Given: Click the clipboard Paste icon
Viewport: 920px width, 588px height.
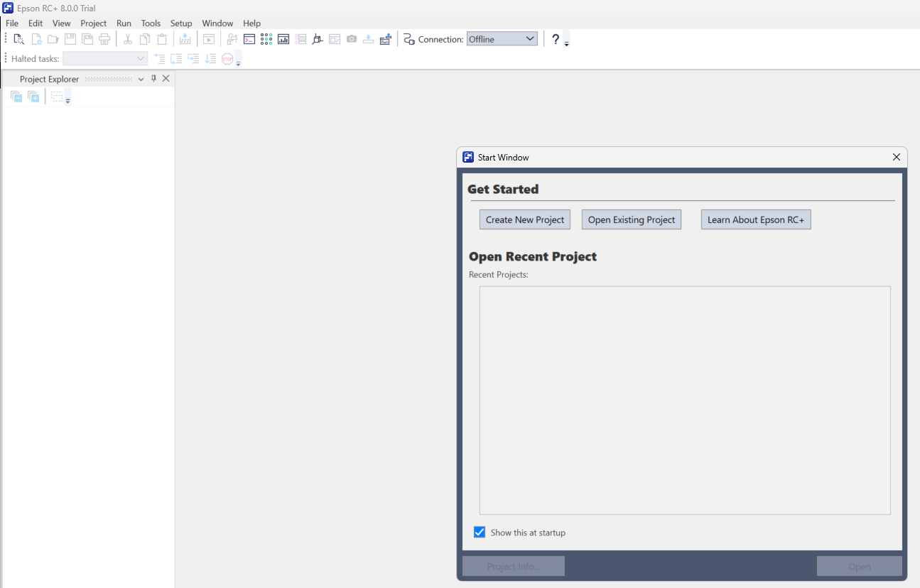Looking at the screenshot, I should pyautogui.click(x=162, y=39).
